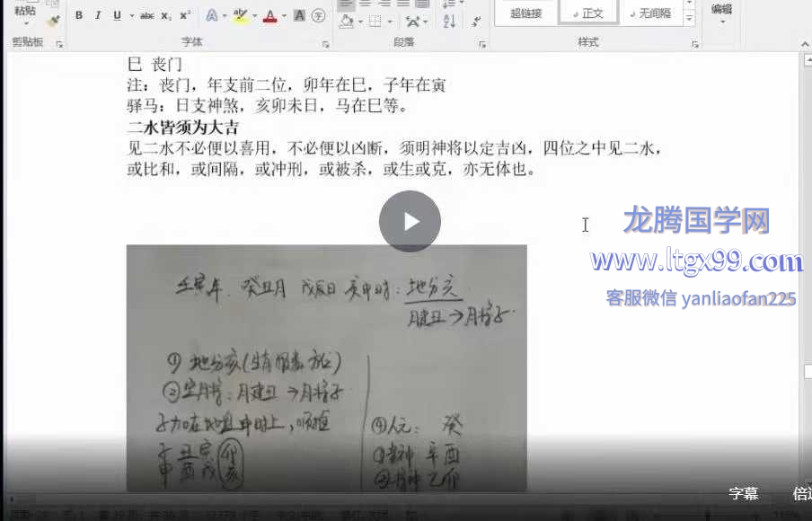Click the handwritten notes image in document
Image resolution: width=812 pixels, height=521 pixels.
(x=327, y=367)
